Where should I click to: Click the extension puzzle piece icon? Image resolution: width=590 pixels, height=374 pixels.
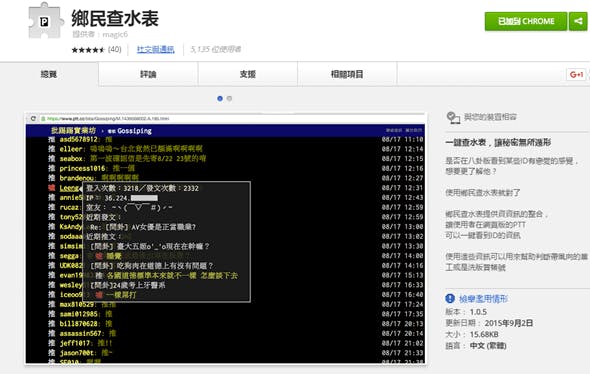tap(45, 21)
